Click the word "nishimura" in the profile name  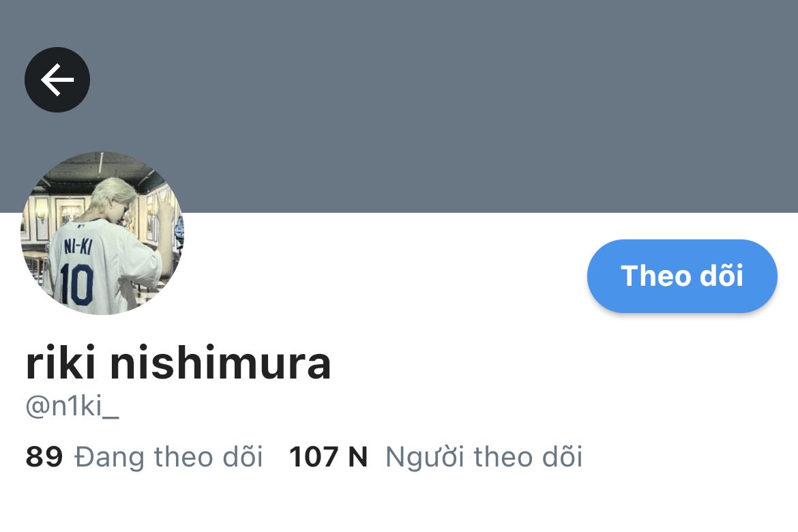coord(220,363)
